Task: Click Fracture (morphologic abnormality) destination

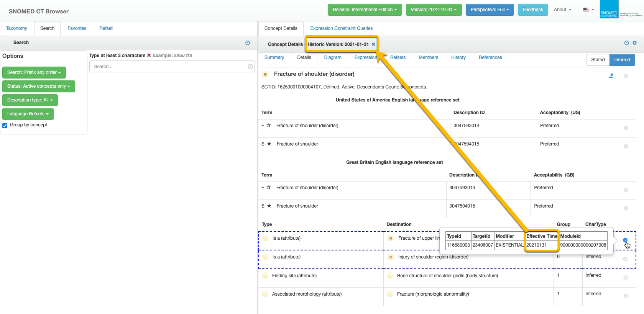Action: click(433, 294)
